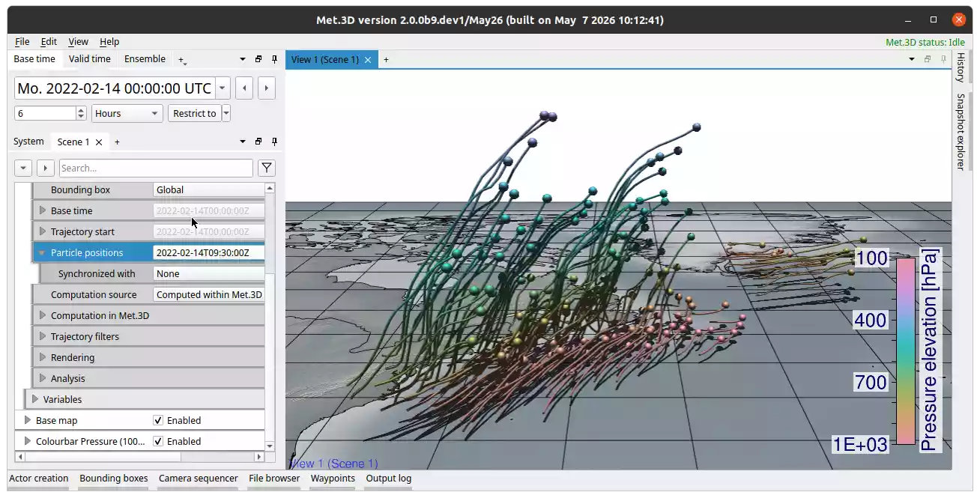Image resolution: width=980 pixels, height=498 pixels.
Task: Open Computation source dropdown
Action: (209, 295)
